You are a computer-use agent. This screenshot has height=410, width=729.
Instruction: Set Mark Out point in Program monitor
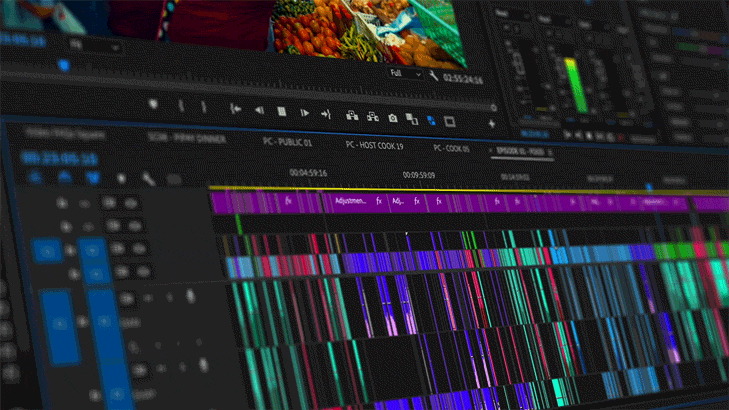tap(204, 107)
